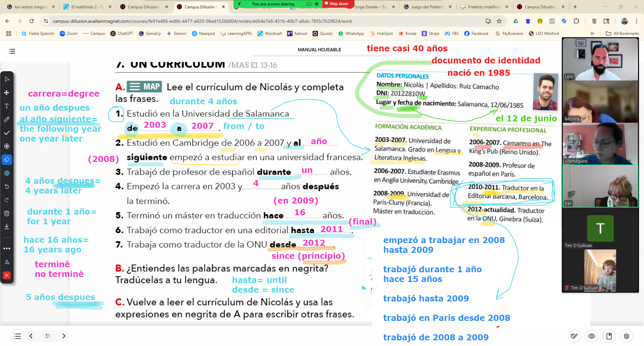The image size is (644, 346).
Task: Bookmark this page star icon
Action: point(499,21)
